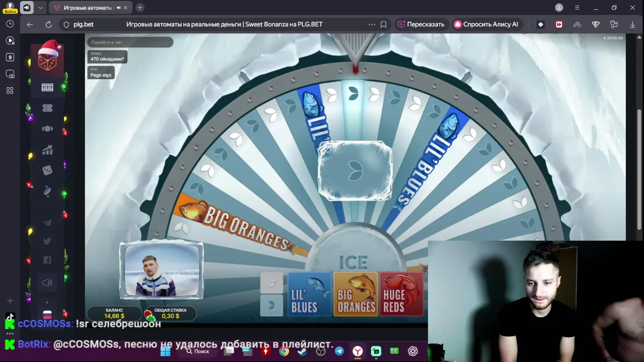
Task: Open the ticket promotions icon
Action: tap(47, 108)
